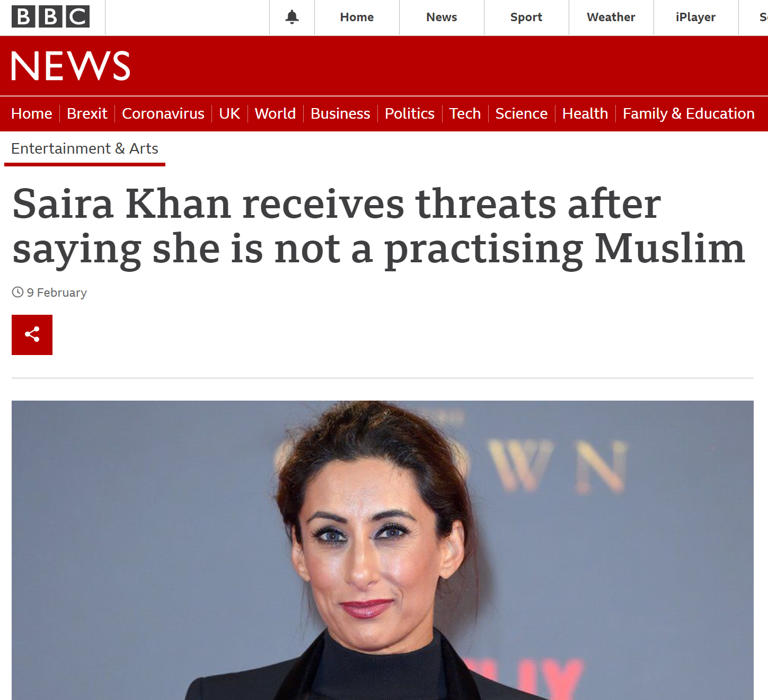Click the BBC NEWS banner logo
Screen dimensions: 768x700
click(70, 66)
